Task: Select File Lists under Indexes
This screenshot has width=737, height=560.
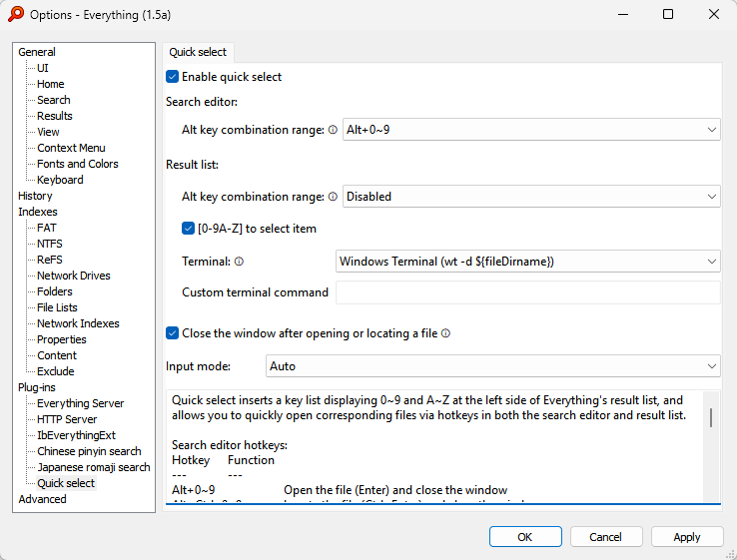Action: point(57,307)
